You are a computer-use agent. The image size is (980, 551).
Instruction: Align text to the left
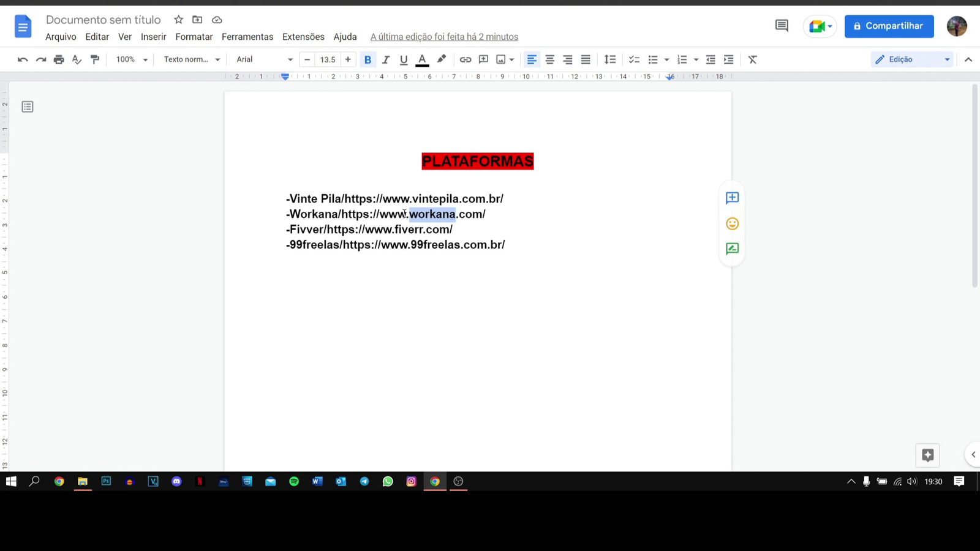point(532,59)
